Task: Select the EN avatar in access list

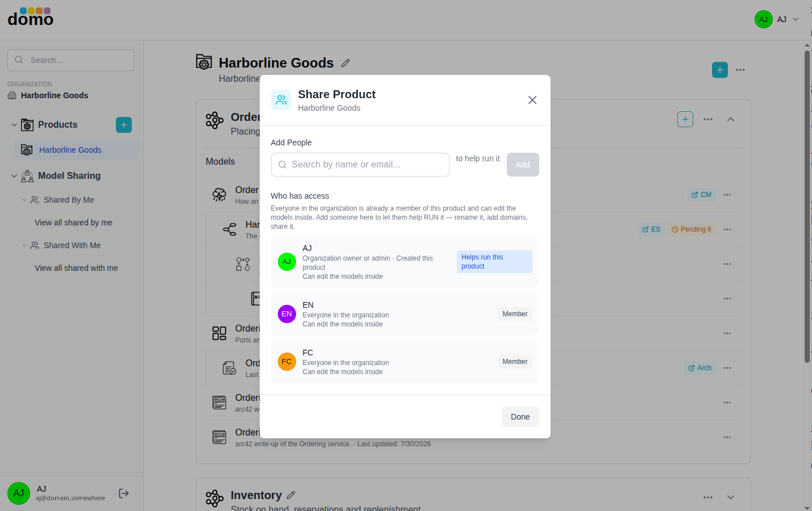Action: point(287,314)
